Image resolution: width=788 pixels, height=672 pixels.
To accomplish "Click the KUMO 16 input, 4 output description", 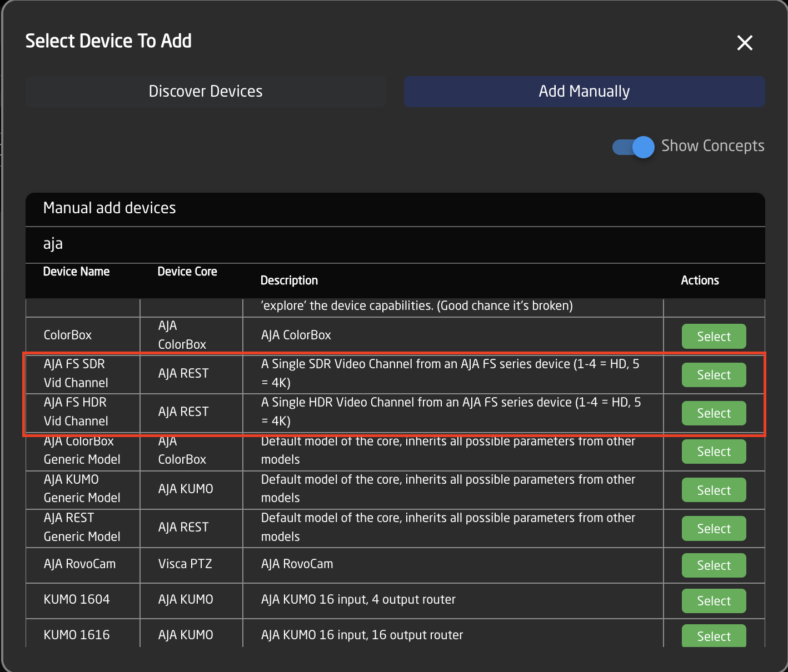I will click(x=358, y=600).
